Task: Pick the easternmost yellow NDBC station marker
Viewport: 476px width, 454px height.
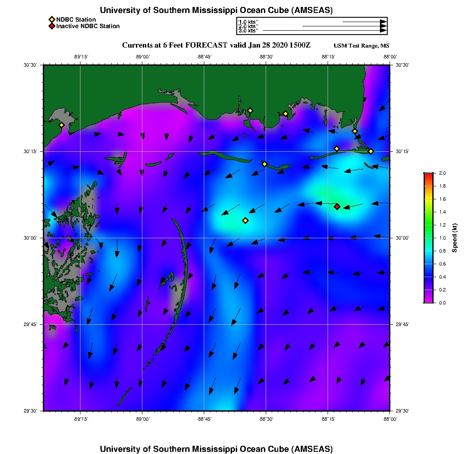Action: (x=371, y=151)
